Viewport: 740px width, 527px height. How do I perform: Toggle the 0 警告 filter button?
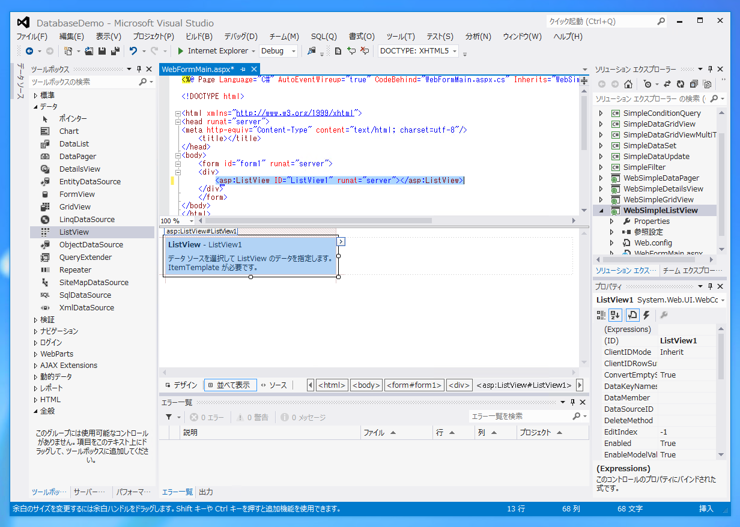click(252, 417)
